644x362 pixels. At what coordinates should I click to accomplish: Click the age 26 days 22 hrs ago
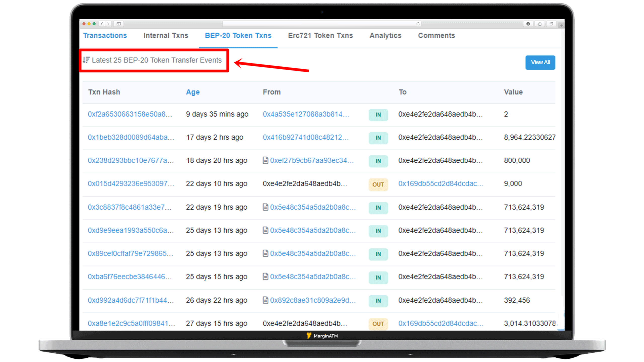[216, 300]
